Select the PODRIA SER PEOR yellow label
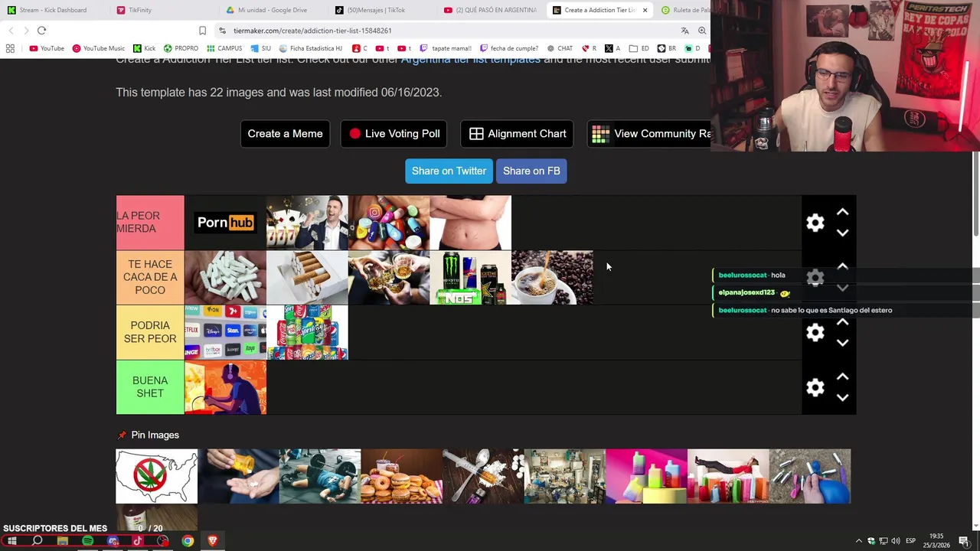This screenshot has height=551, width=980. (150, 332)
